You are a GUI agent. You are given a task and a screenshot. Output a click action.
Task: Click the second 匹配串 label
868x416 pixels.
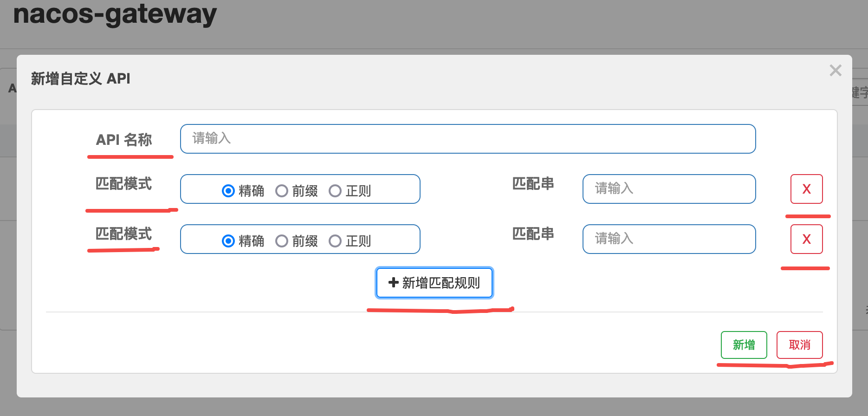tap(533, 234)
